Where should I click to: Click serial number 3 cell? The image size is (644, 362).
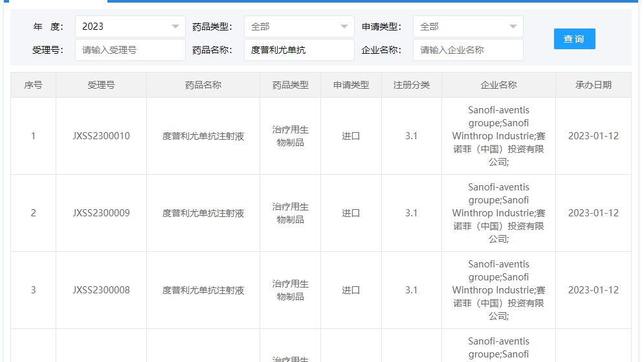33,290
